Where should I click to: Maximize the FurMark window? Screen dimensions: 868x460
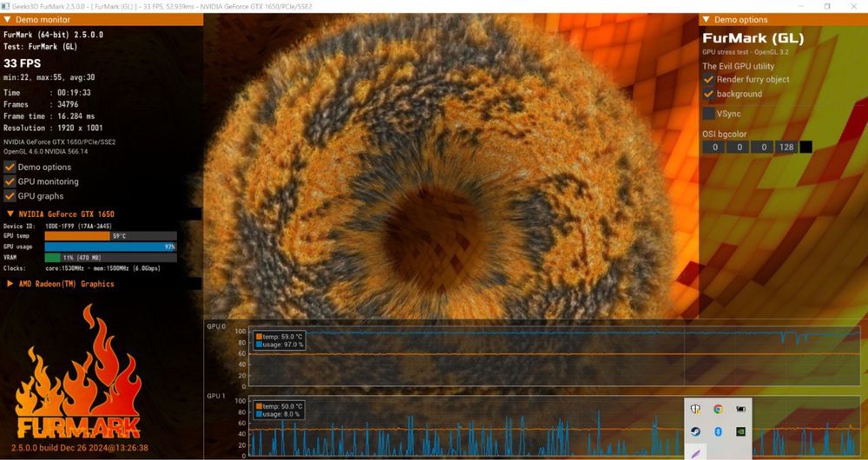click(827, 6)
